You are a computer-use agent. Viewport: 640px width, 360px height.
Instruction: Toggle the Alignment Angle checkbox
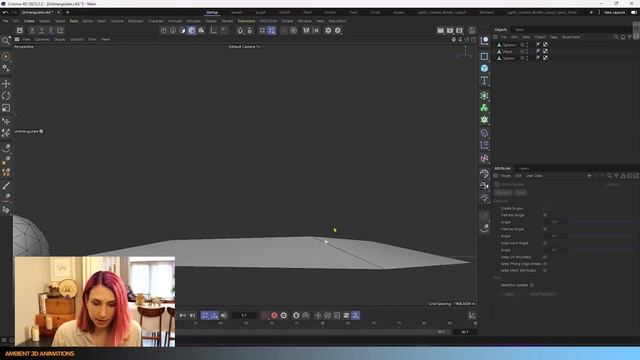click(545, 243)
